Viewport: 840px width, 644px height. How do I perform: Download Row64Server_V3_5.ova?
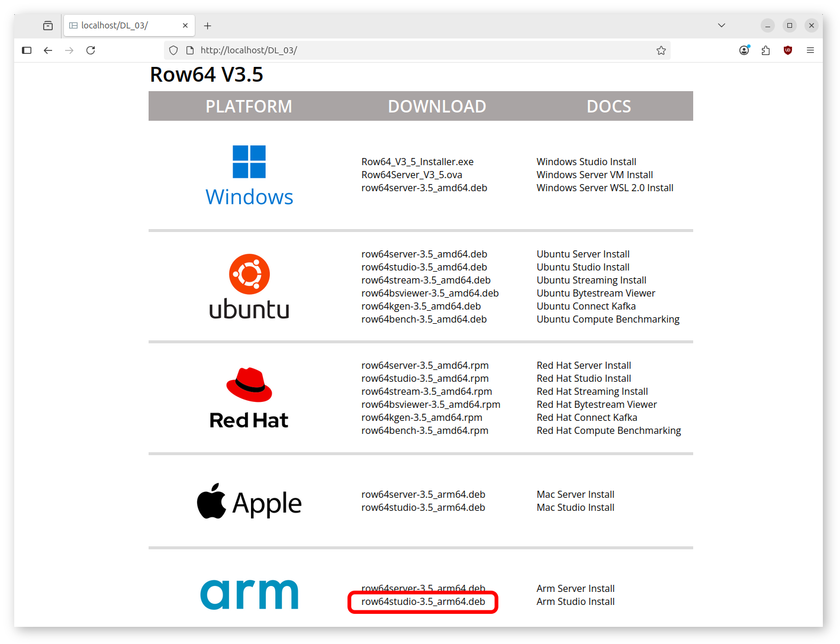[x=411, y=175]
